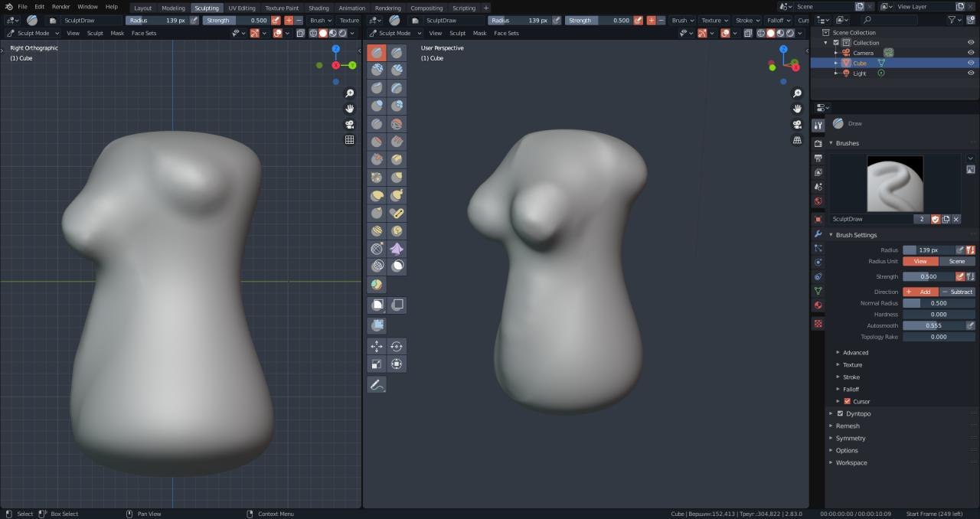Hide the Cube in the outliner

(971, 63)
